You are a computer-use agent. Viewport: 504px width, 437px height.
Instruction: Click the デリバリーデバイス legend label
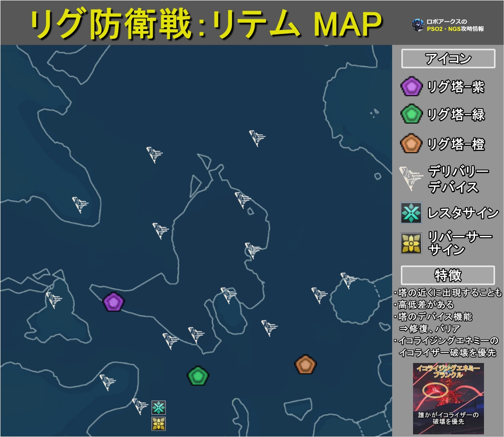(458, 179)
